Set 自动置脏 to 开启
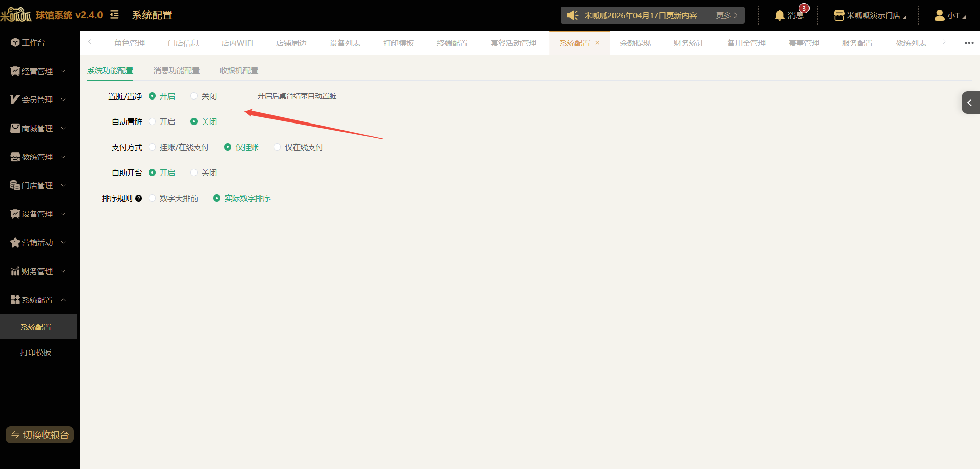Screen dimensions: 980x469 pos(152,121)
